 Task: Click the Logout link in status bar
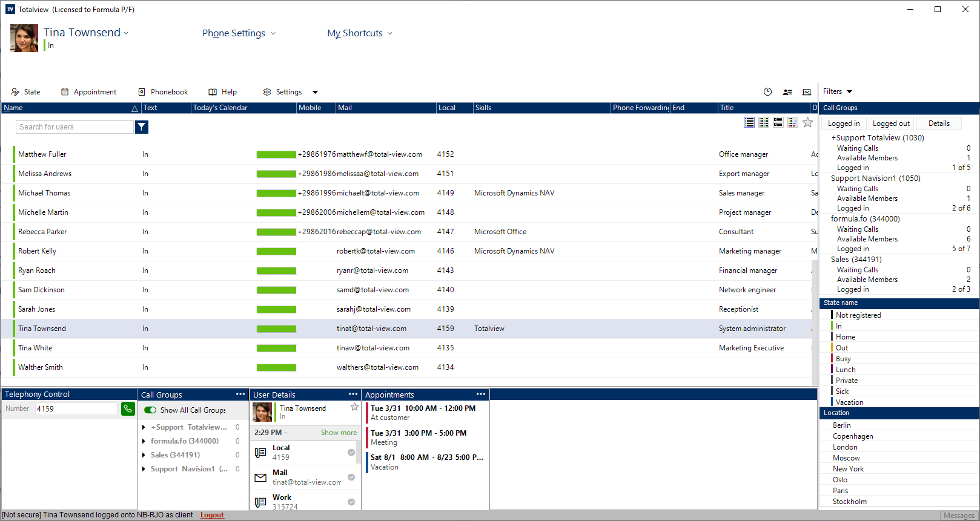pos(212,515)
